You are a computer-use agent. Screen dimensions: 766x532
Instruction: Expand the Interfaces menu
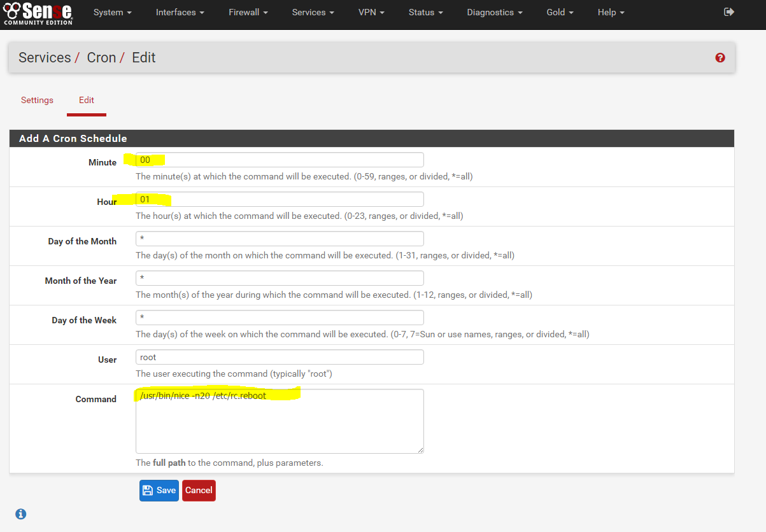click(x=180, y=12)
